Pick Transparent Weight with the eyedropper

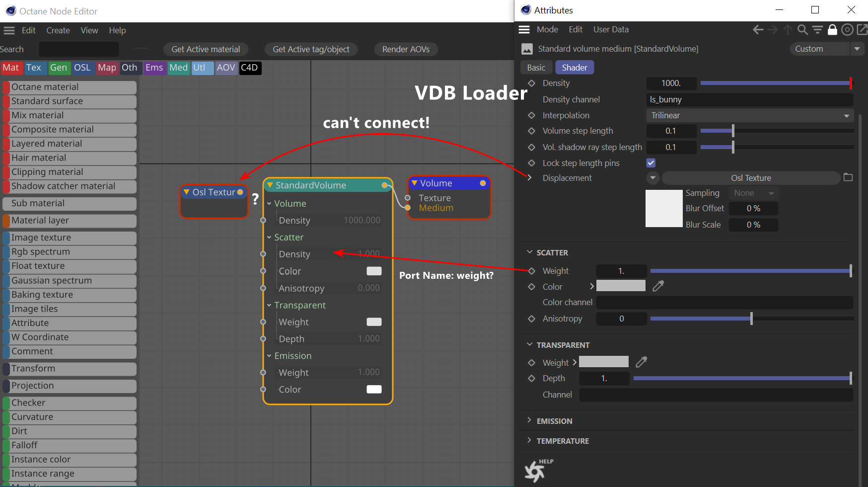641,362
